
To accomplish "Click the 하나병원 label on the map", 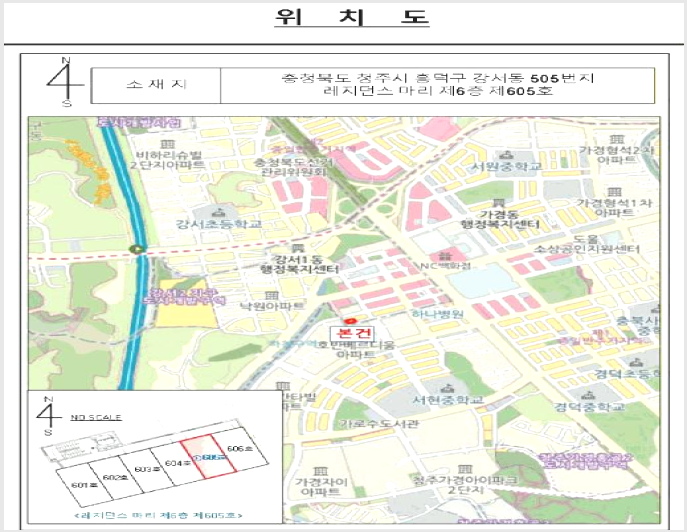I will pos(437,314).
